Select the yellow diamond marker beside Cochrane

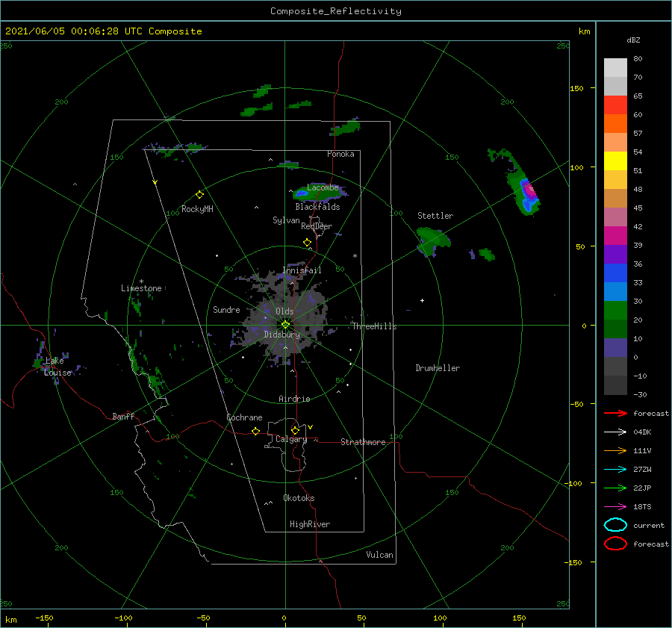coord(255,431)
